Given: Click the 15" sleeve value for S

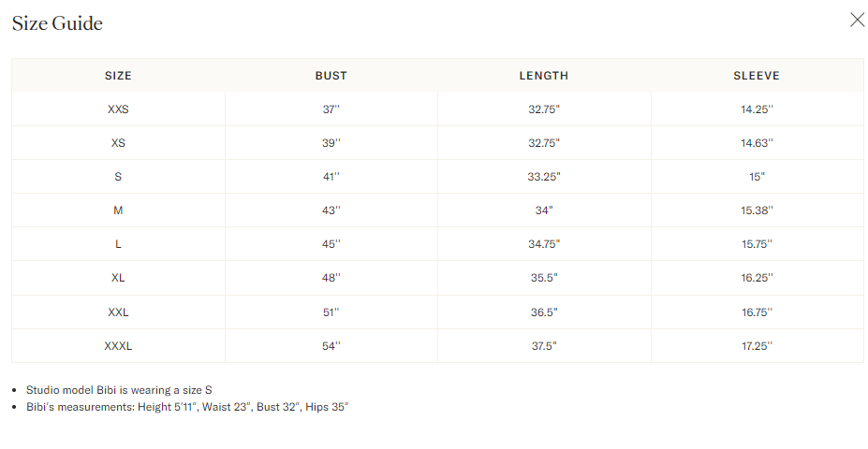Looking at the screenshot, I should click(757, 177).
